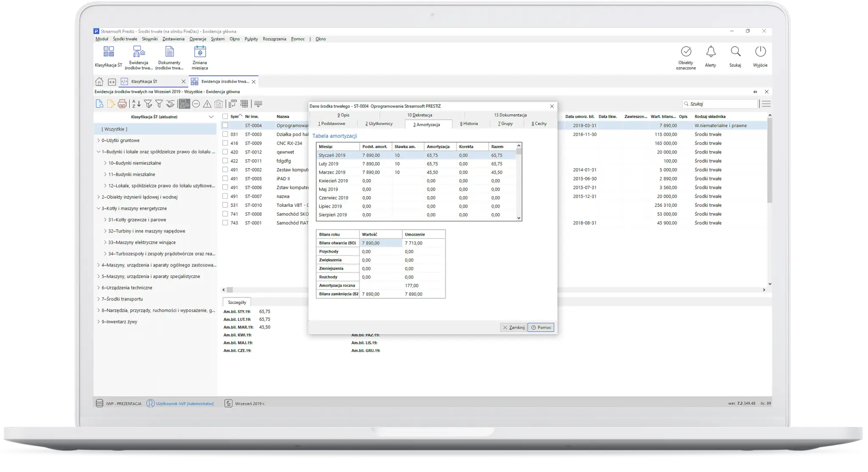868x472 pixels.
Task: Click the Zamknij button
Action: click(513, 328)
